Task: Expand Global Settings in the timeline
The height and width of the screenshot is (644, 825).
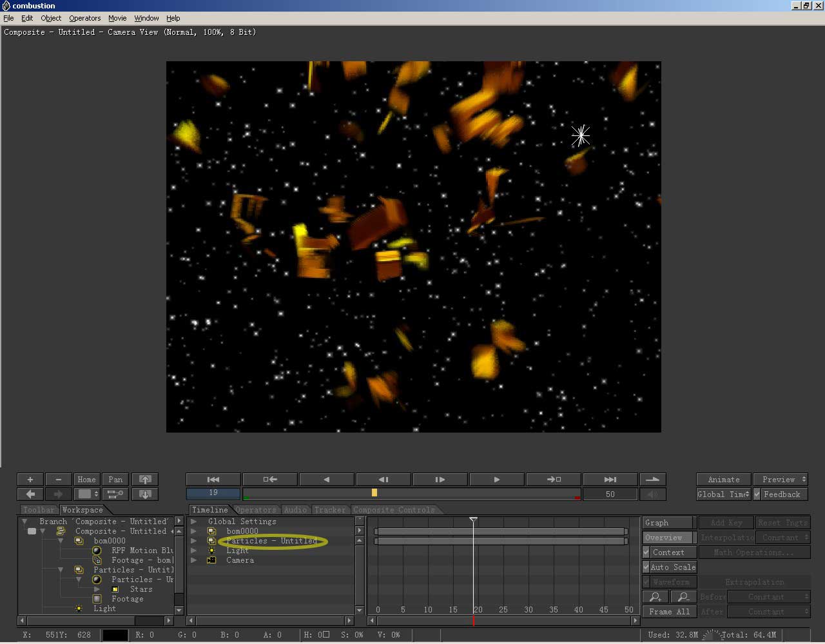Action: pos(193,522)
